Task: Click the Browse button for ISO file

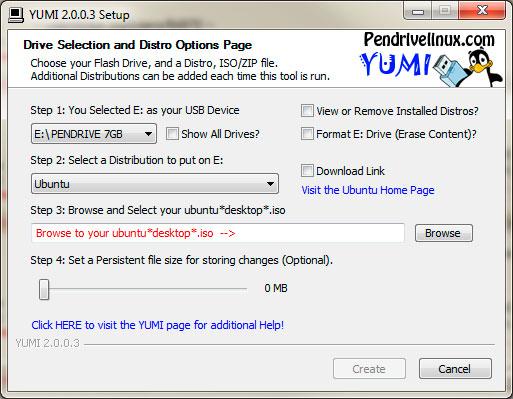Action: point(444,233)
